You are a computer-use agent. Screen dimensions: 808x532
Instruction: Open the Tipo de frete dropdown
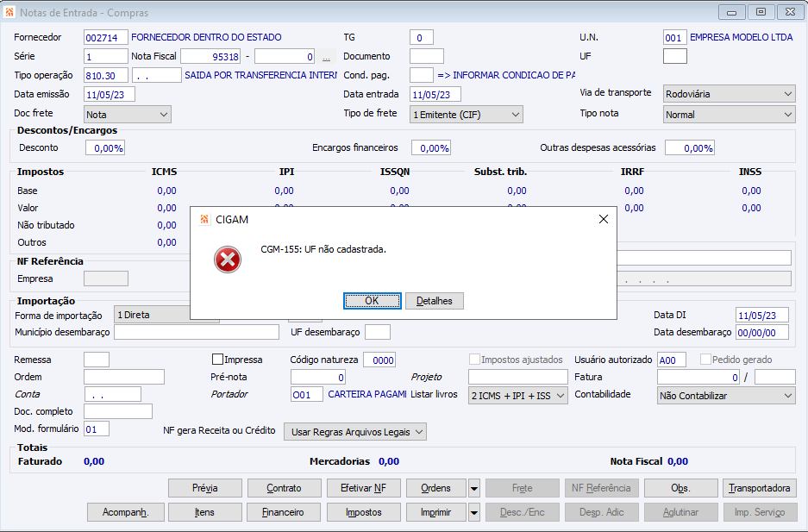[x=467, y=115]
